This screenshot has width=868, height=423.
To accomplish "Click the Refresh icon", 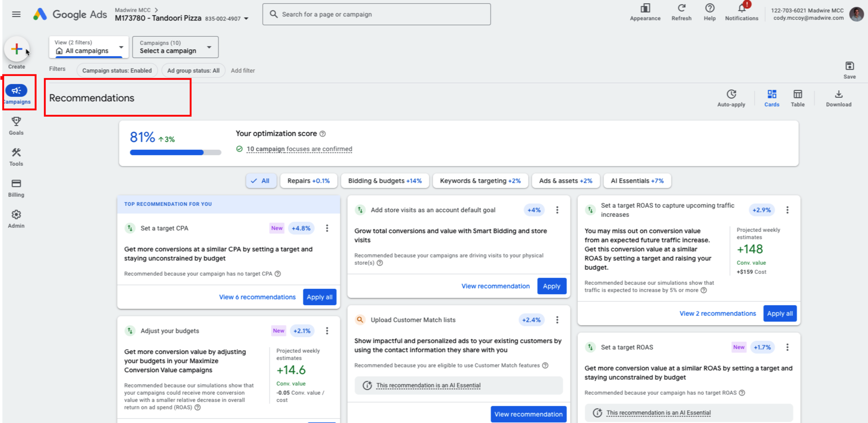I will [x=681, y=12].
